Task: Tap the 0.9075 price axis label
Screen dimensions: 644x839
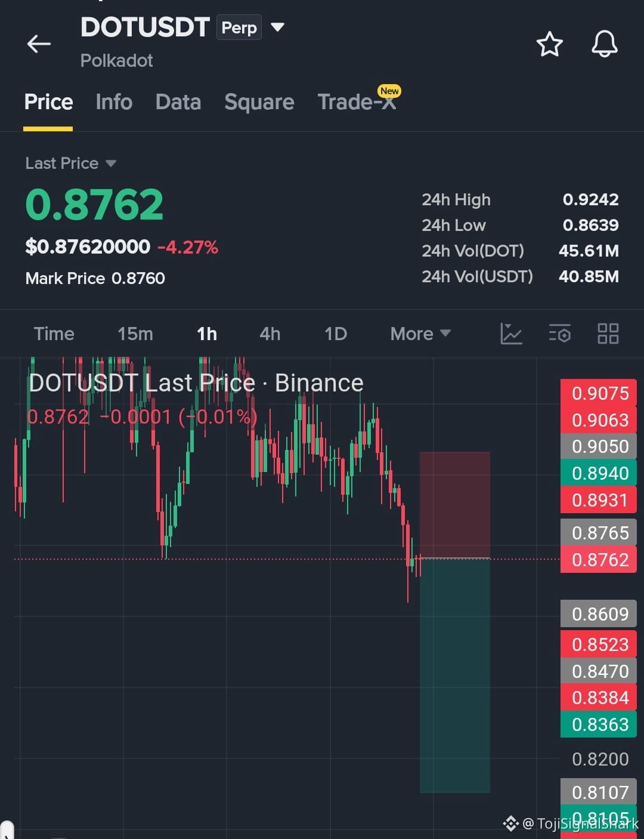Action: [x=599, y=393]
